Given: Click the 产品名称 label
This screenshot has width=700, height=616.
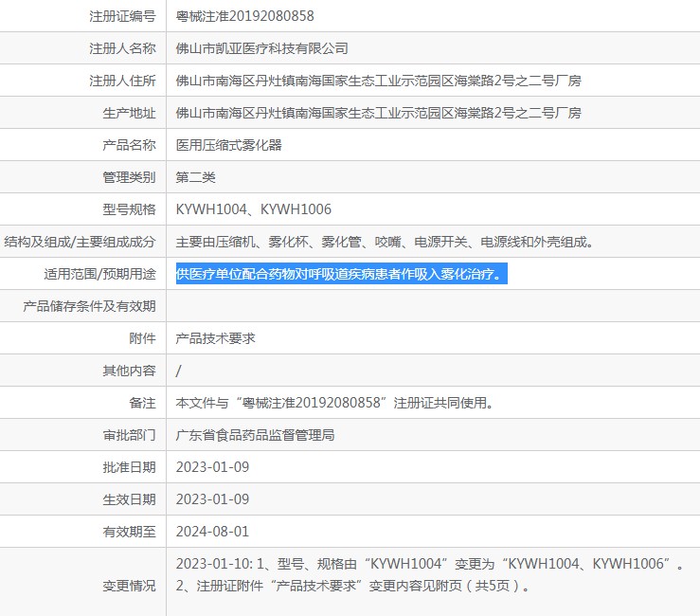Looking at the screenshot, I should pyautogui.click(x=129, y=145).
